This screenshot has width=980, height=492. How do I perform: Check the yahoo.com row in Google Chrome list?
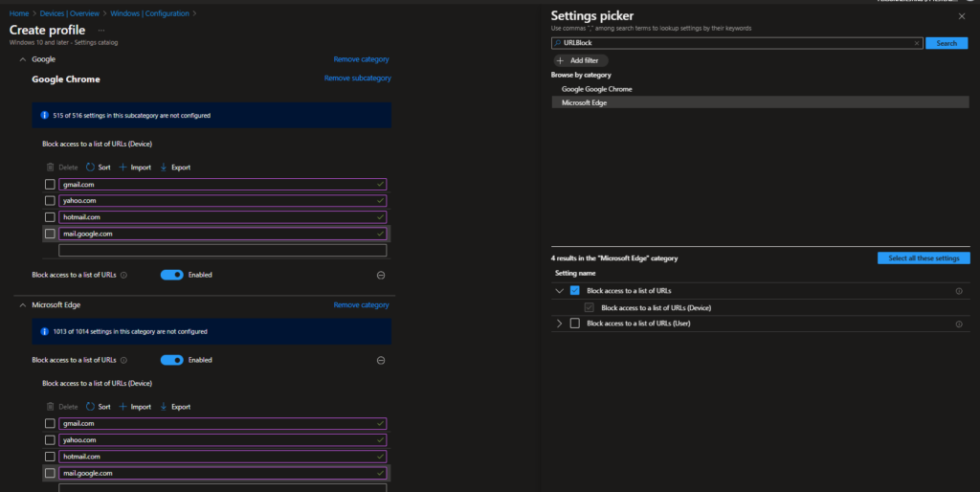(50, 201)
